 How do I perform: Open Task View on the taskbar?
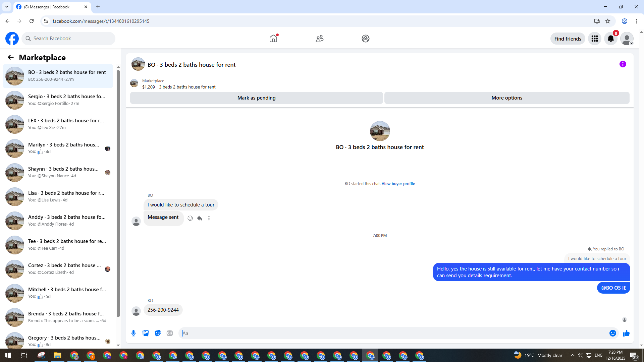24,355
